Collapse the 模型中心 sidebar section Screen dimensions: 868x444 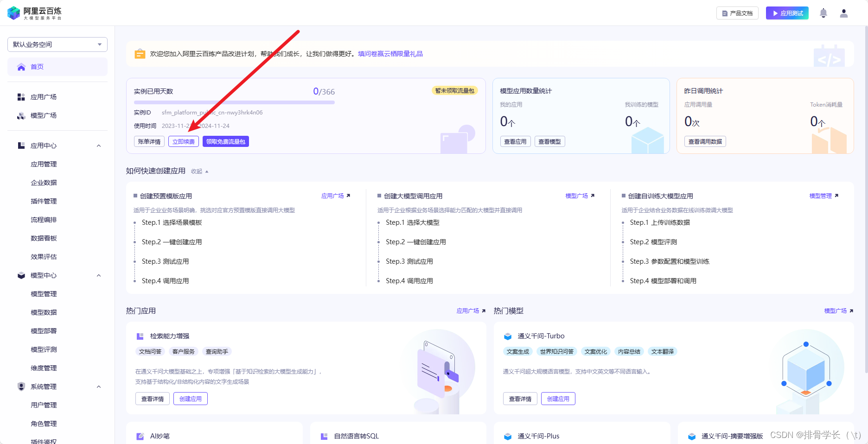pyautogui.click(x=99, y=275)
